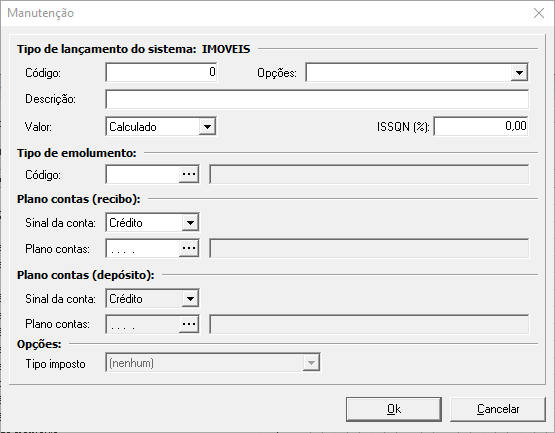Expand the Tipo imposto (nenhum) dropdown
Screen dimensions: 555x433
click(311, 363)
